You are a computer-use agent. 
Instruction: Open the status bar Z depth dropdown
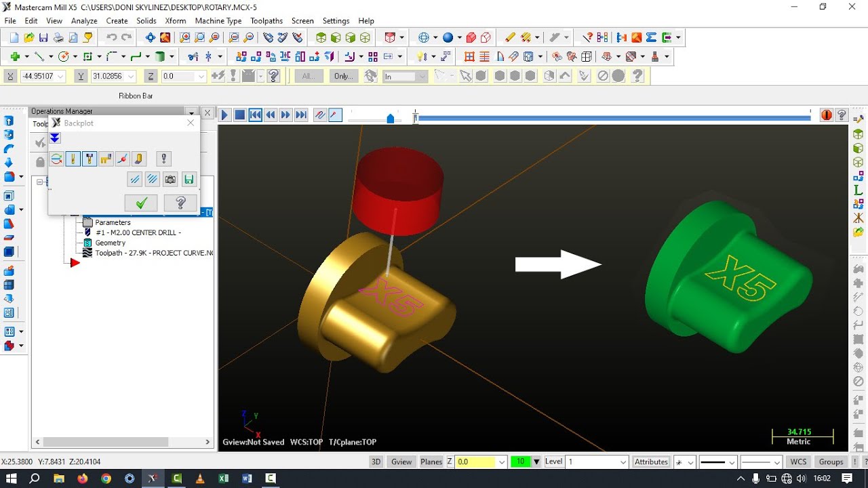[502, 462]
